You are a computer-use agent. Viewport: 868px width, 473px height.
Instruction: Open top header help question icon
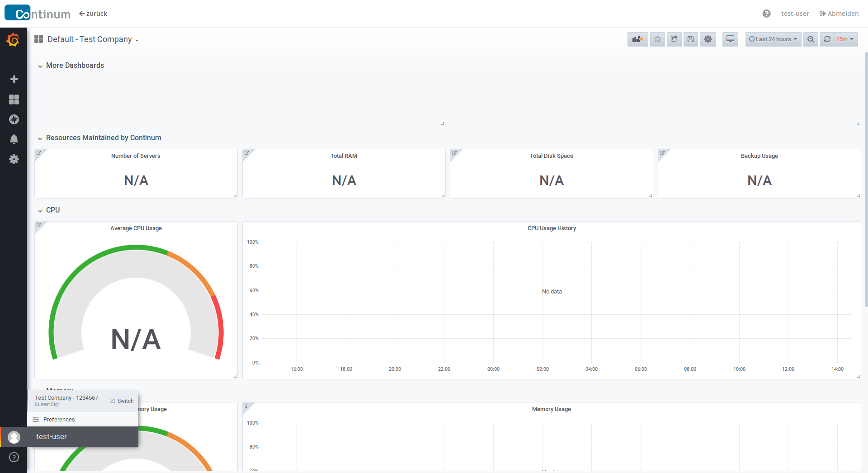[766, 14]
